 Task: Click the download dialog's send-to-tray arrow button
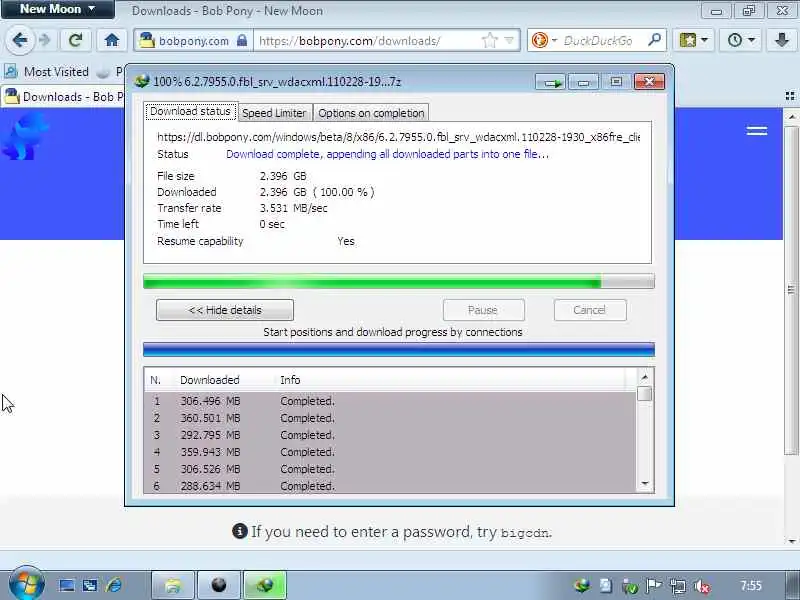[551, 82]
